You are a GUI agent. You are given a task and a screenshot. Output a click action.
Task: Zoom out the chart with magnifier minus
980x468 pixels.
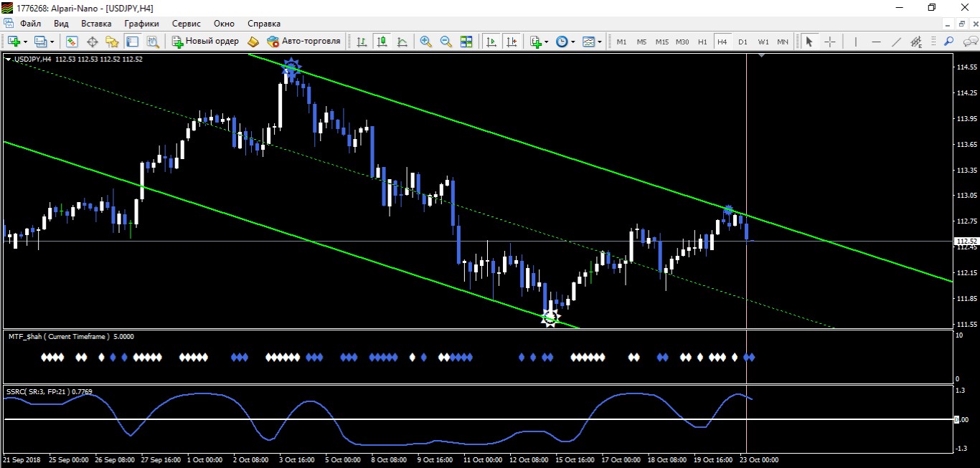click(446, 42)
